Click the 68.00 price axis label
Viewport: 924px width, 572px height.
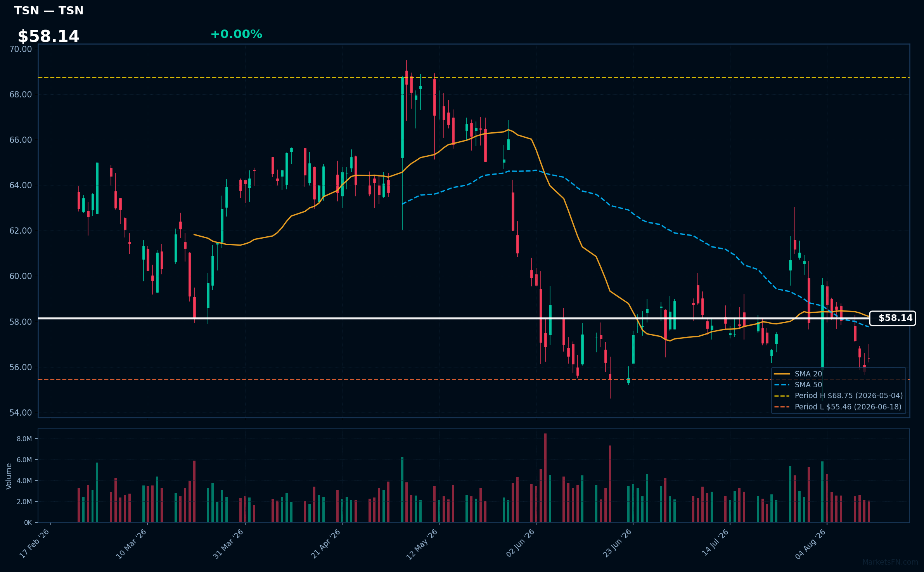21,95
